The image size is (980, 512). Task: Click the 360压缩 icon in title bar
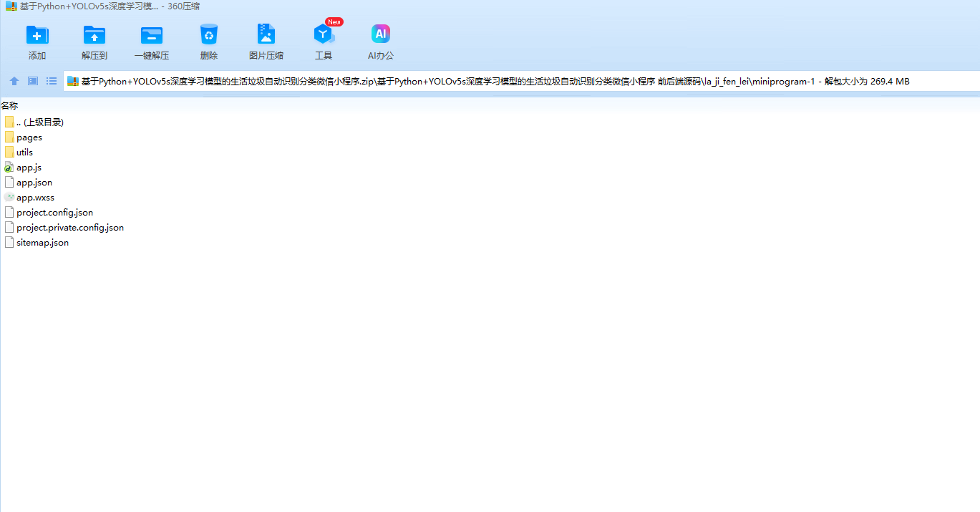(11, 6)
